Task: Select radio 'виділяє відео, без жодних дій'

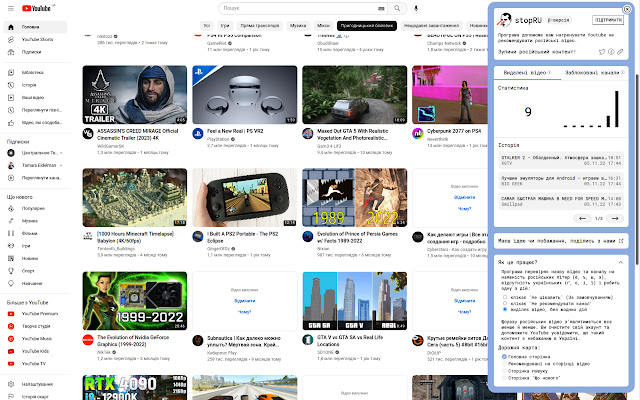Action: coord(505,309)
